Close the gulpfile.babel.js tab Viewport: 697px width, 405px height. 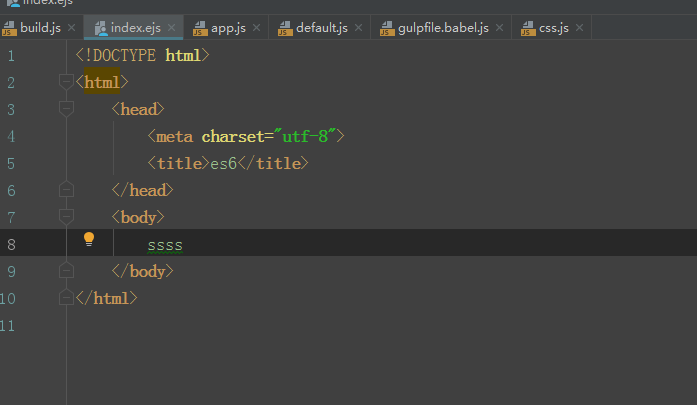tap(500, 27)
